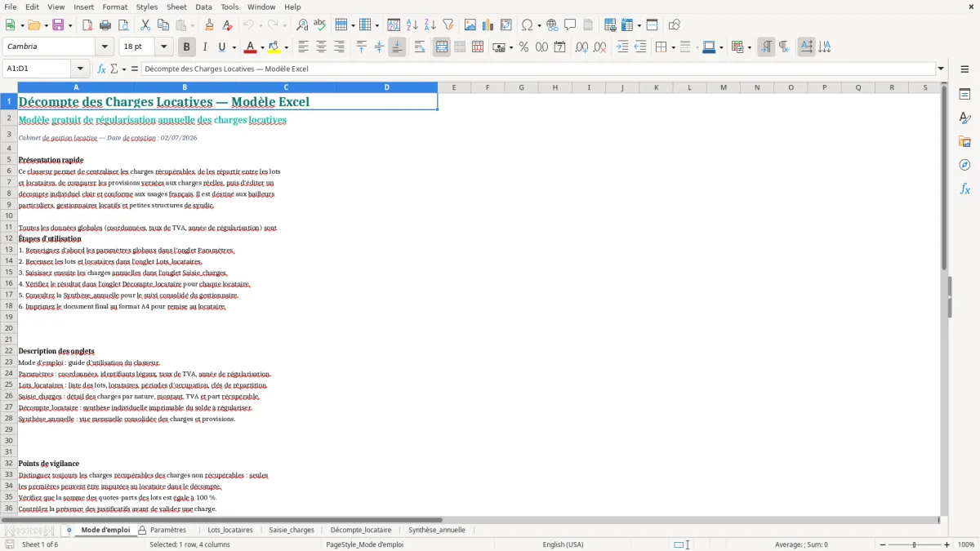Click the Save document icon
Viewport: 980px width, 551px height.
[58, 25]
